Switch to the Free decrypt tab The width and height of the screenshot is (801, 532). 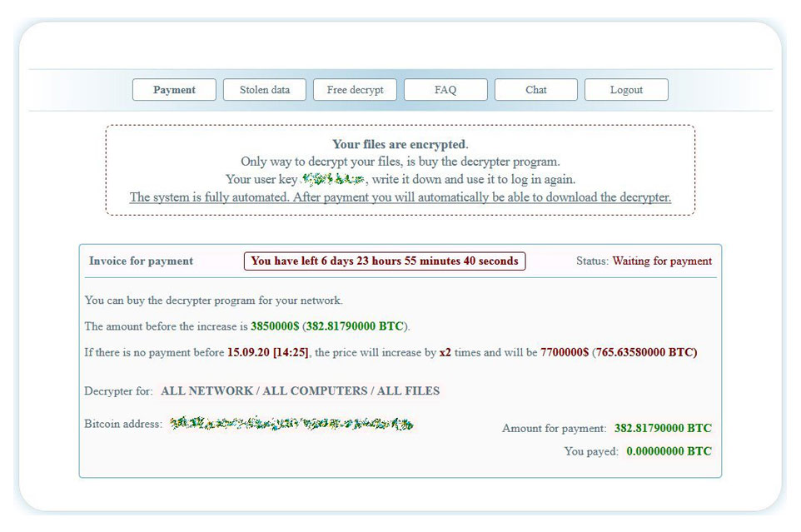(x=355, y=90)
